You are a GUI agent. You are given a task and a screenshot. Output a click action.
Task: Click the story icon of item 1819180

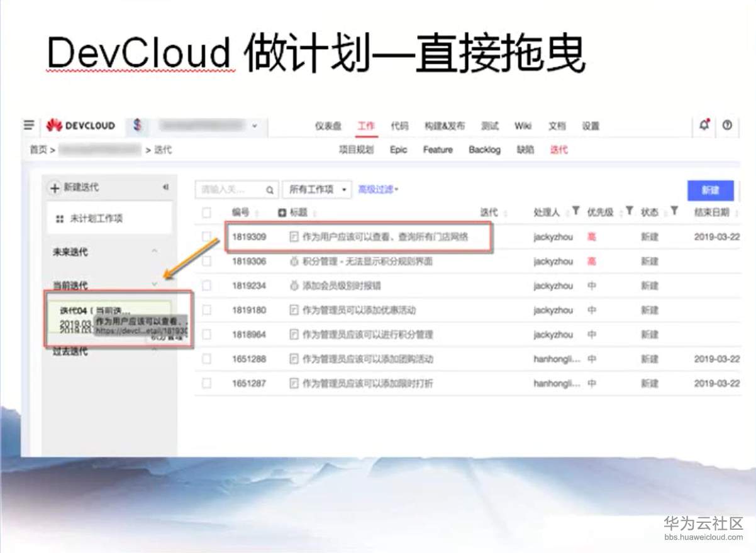coord(294,310)
